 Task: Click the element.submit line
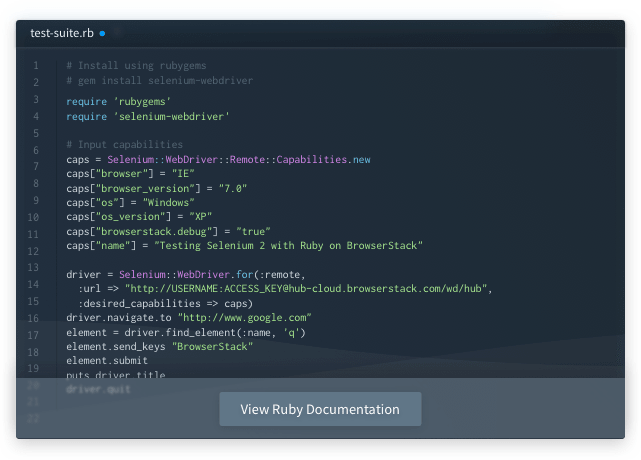(x=107, y=360)
